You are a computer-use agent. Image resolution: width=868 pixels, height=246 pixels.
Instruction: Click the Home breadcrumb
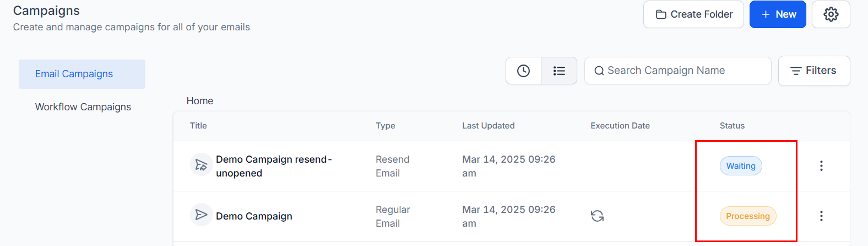(x=199, y=101)
